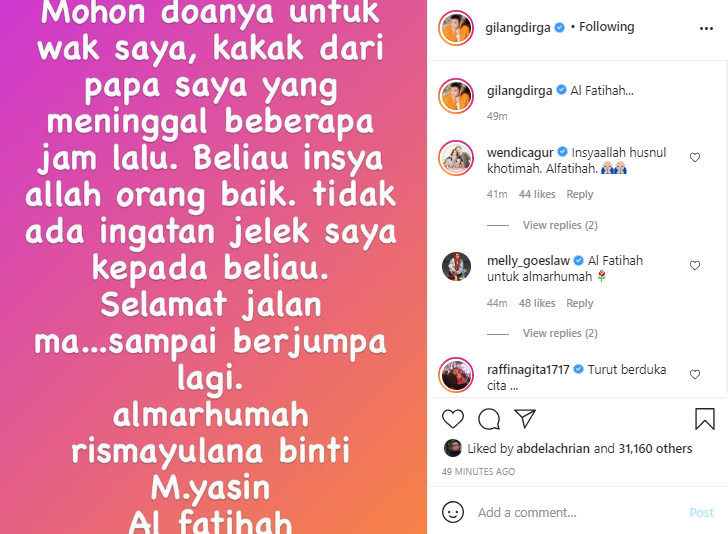Like raffinagita1717's comment heart

[x=695, y=374]
